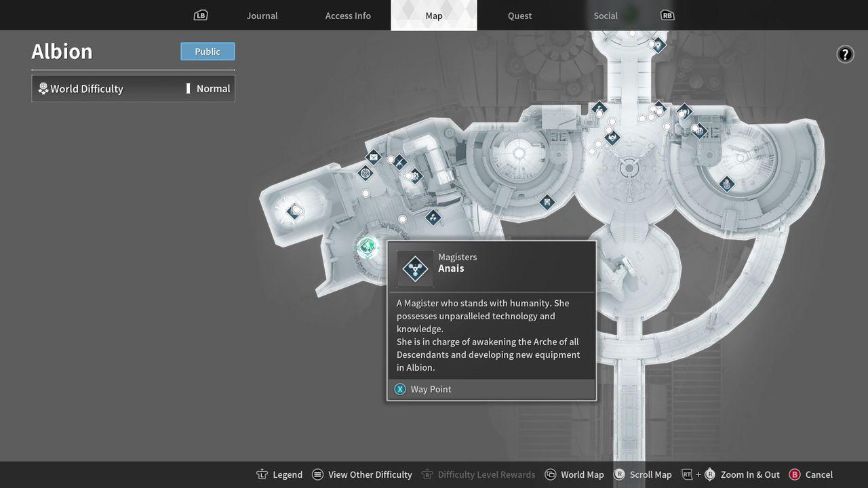Click the Magisters label in tooltip
Image resolution: width=868 pixels, height=488 pixels.
pyautogui.click(x=457, y=257)
